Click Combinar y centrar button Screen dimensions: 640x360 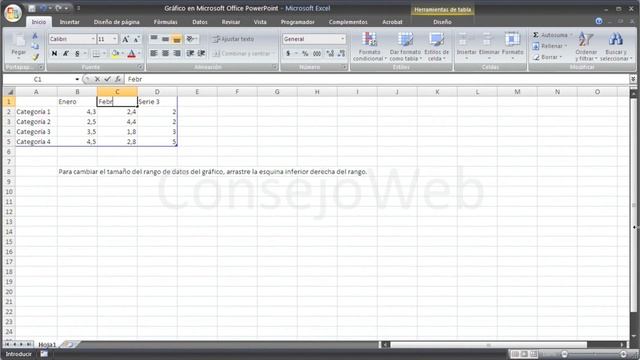pos(243,53)
